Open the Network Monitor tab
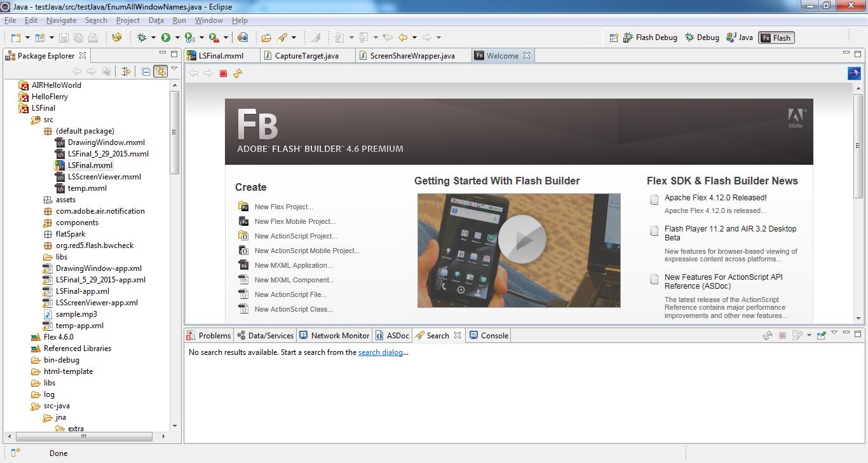This screenshot has height=463, width=868. (x=334, y=336)
